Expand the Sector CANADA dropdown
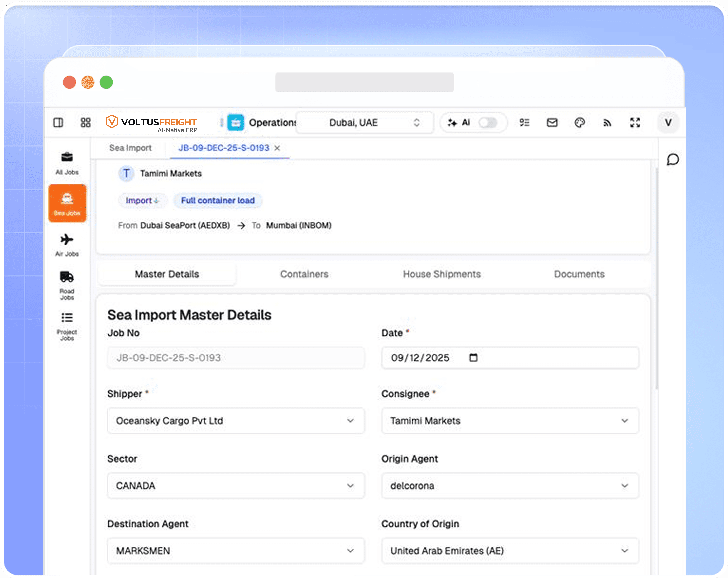This screenshot has height=578, width=728. pos(236,485)
